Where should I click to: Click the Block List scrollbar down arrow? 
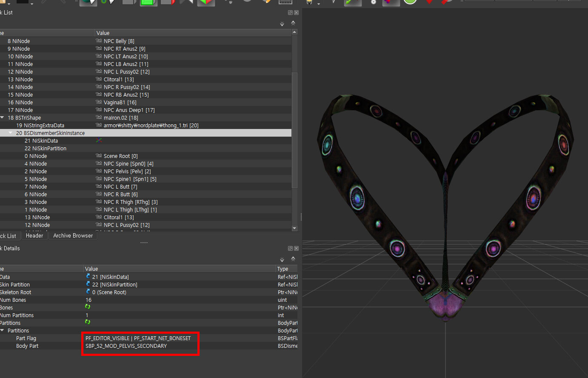pos(294,229)
